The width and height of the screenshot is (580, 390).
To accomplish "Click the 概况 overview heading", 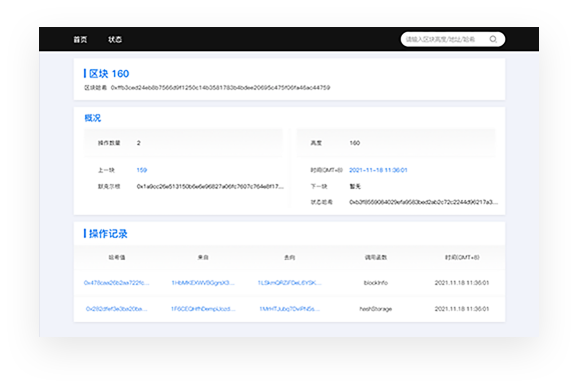I will click(x=92, y=118).
